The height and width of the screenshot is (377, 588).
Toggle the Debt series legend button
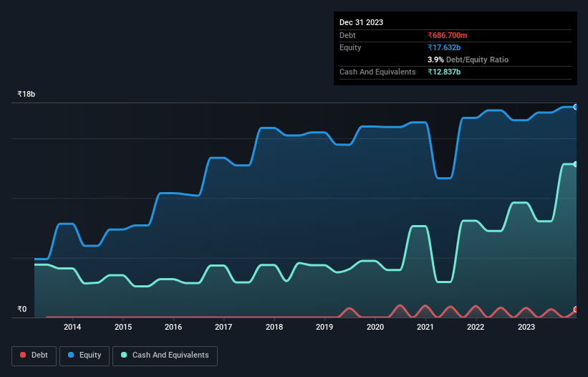tap(34, 355)
